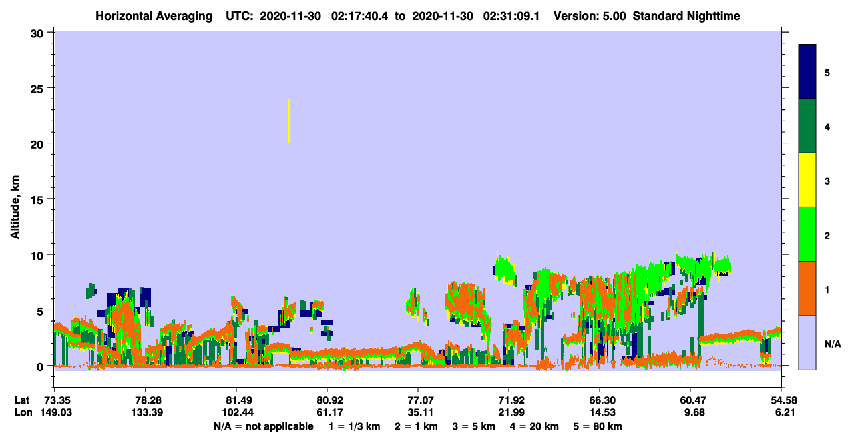Click the yellow 5 km legend swatch

coord(807,180)
